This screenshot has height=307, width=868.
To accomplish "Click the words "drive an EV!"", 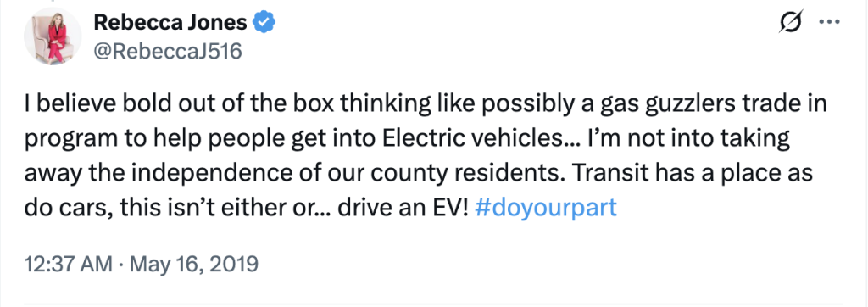I will point(404,209).
